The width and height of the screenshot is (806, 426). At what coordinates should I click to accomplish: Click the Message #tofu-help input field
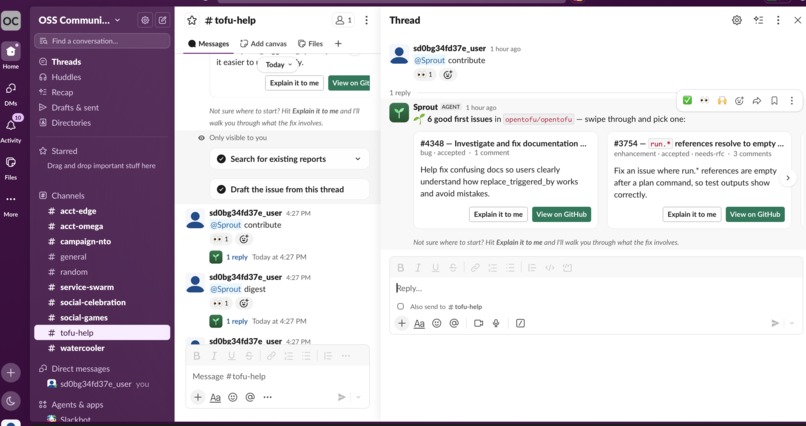(x=278, y=376)
